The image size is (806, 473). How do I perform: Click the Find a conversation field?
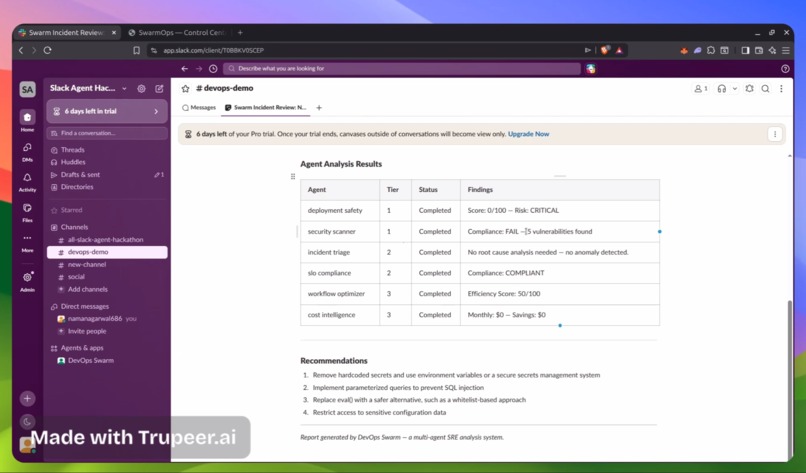click(x=107, y=133)
